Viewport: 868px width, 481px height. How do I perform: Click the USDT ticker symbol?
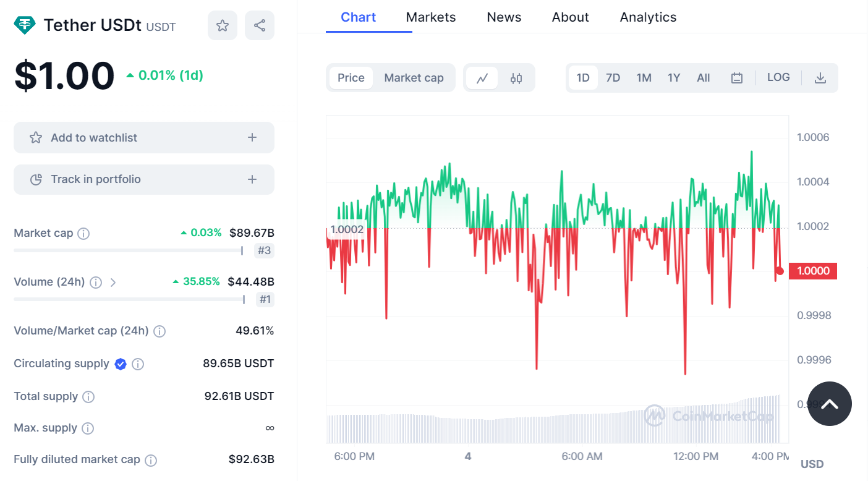161,27
